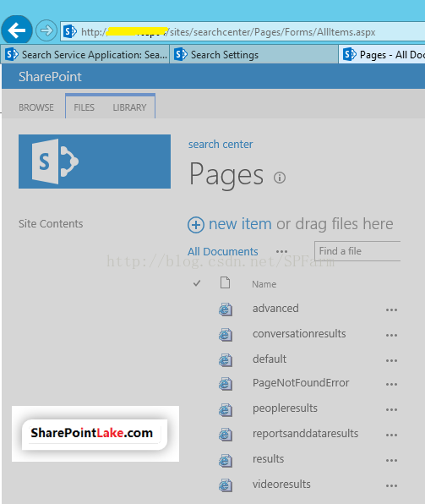
Task: Sort by the Name column header
Action: (264, 284)
